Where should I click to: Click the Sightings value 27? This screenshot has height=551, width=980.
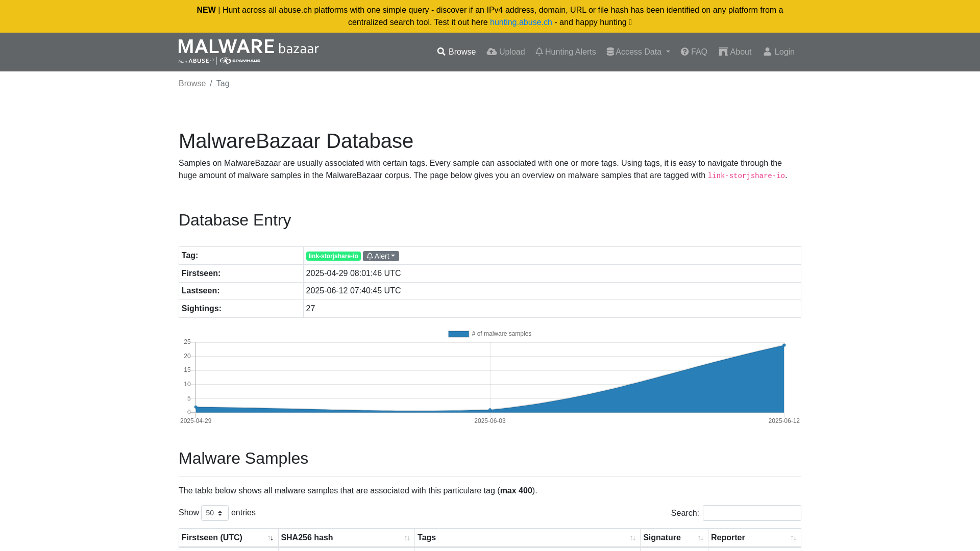pyautogui.click(x=310, y=309)
